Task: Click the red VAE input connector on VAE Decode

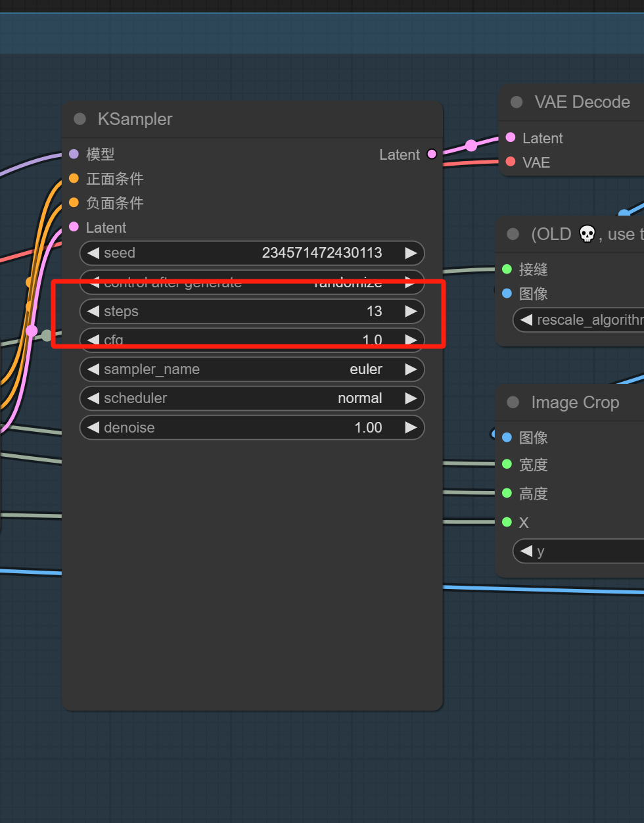Action: (x=511, y=162)
